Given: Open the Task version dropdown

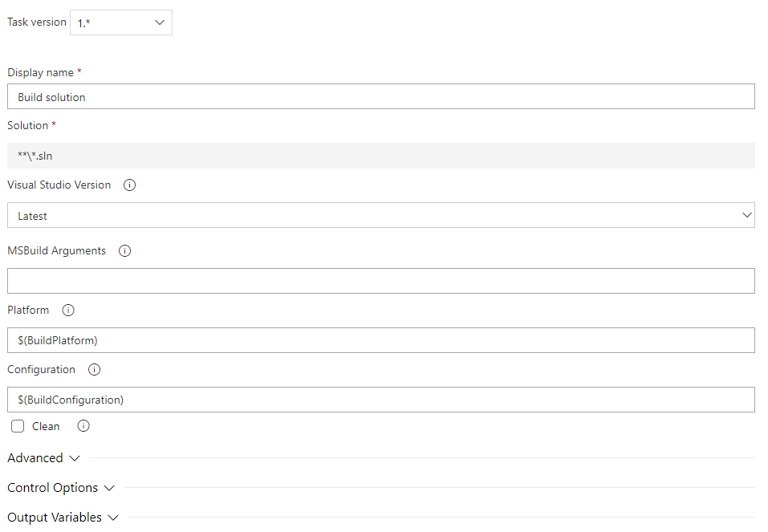Looking at the screenshot, I should 120,22.
